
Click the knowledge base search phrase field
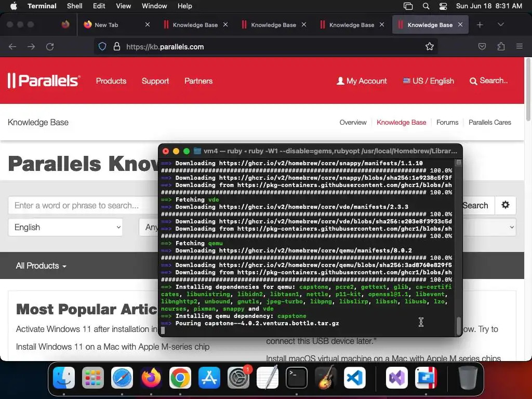[x=83, y=205]
